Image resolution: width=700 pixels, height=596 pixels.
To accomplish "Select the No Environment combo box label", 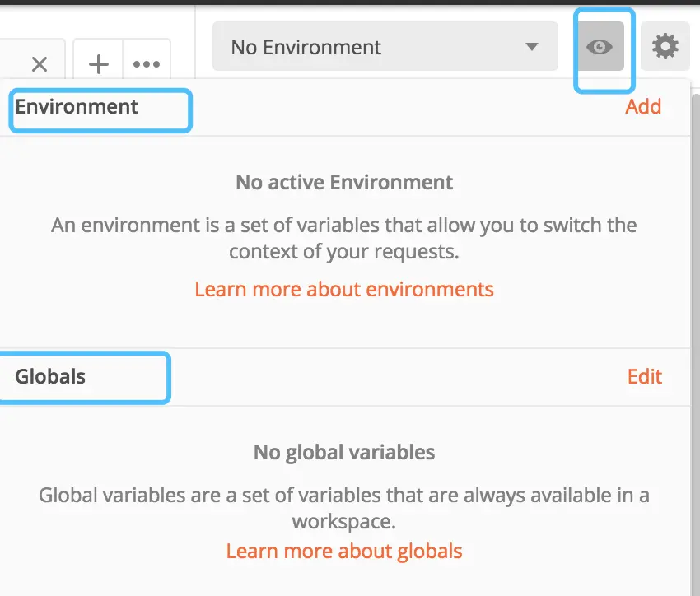I will pos(306,47).
